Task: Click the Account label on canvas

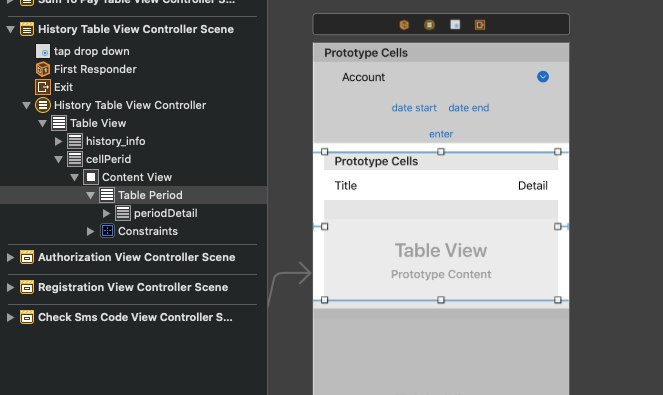Action: tap(363, 77)
